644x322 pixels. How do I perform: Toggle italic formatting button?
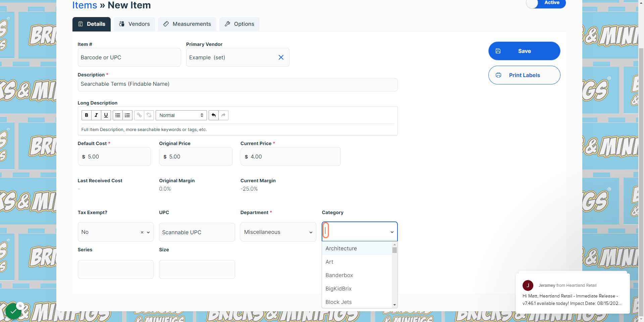[x=96, y=115]
